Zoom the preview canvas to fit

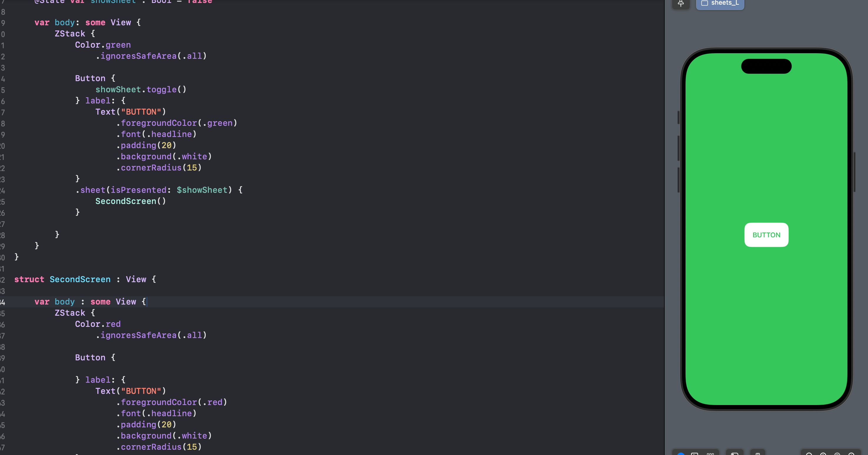[837, 454]
